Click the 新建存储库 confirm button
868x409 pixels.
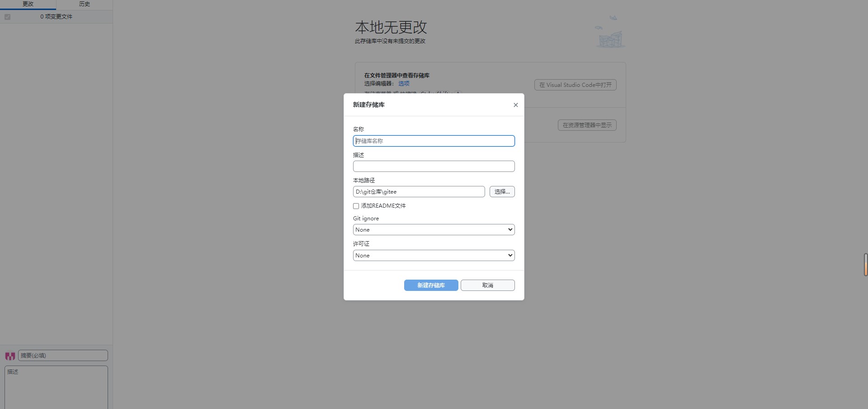pos(430,285)
